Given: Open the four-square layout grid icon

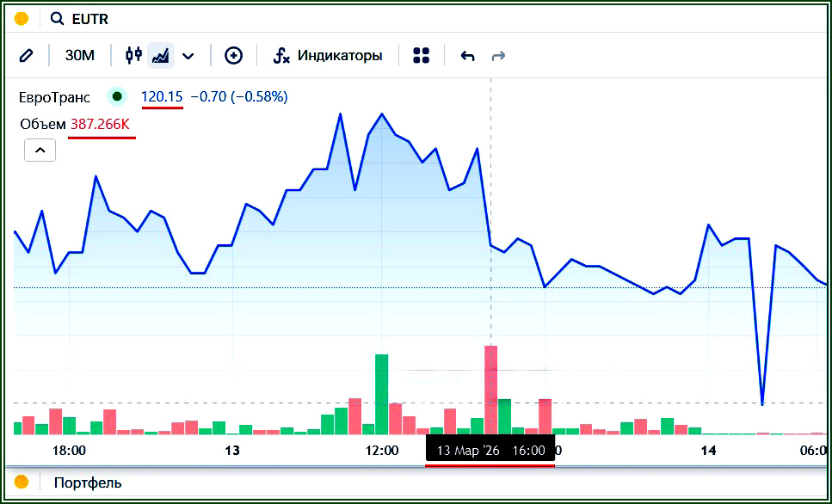Looking at the screenshot, I should [421, 55].
